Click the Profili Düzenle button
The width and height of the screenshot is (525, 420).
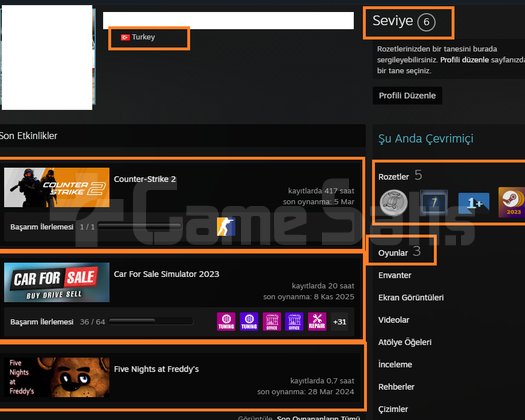[x=407, y=95]
